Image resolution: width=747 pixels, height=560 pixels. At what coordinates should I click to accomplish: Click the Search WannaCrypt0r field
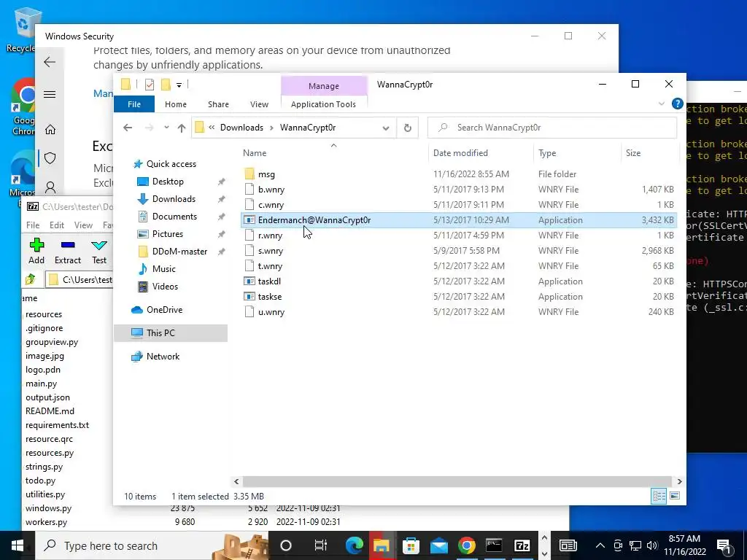[x=551, y=127]
